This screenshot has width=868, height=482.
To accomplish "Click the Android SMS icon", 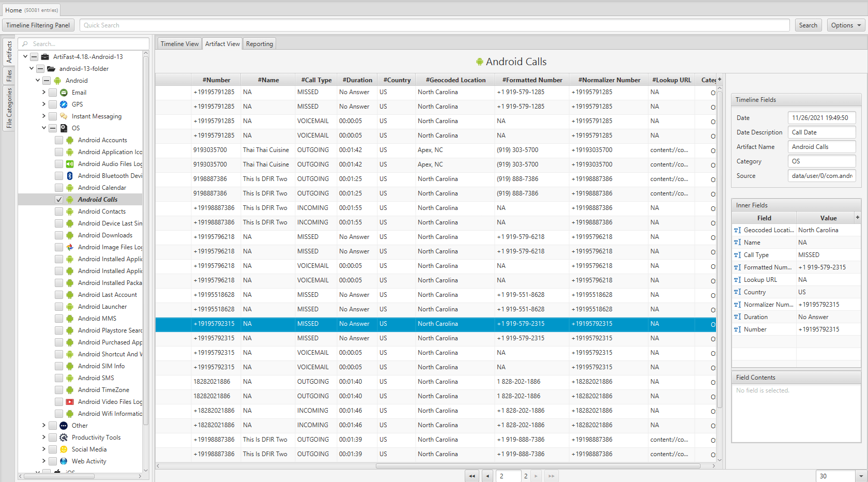I will (x=70, y=378).
